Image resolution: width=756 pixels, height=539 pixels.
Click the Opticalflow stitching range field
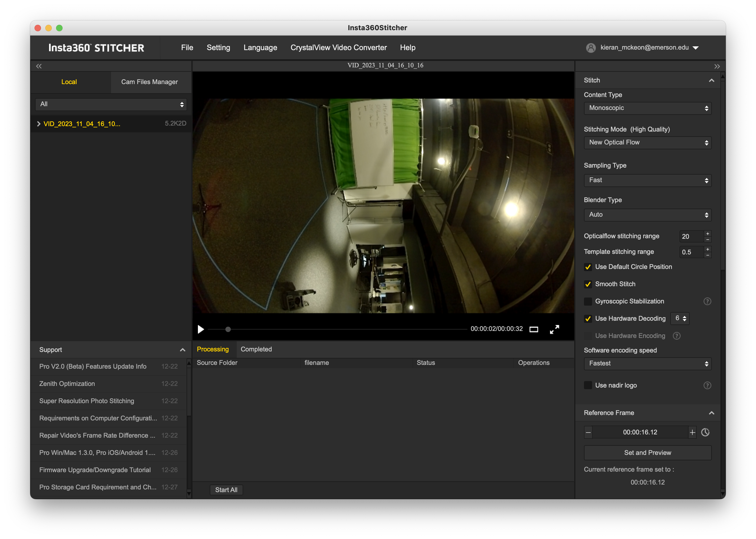coord(691,237)
